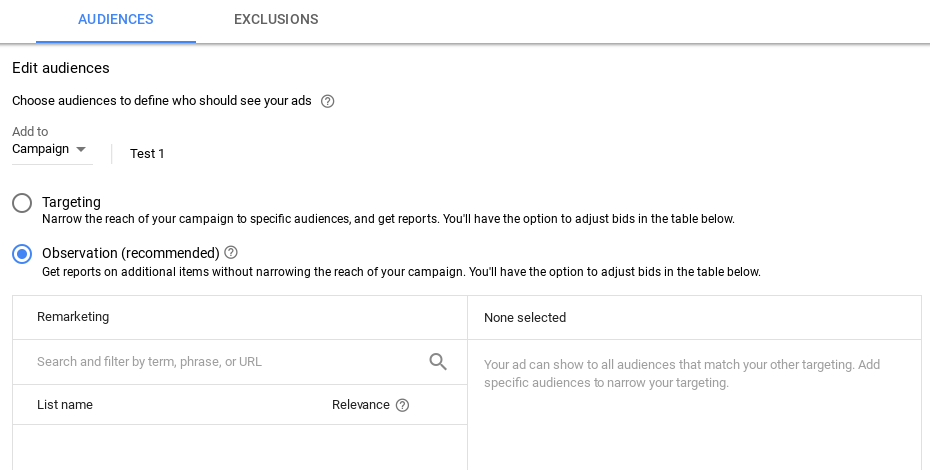Click the 'Narrow the reach' Targeting description
The height and width of the screenshot is (470, 930).
388,219
